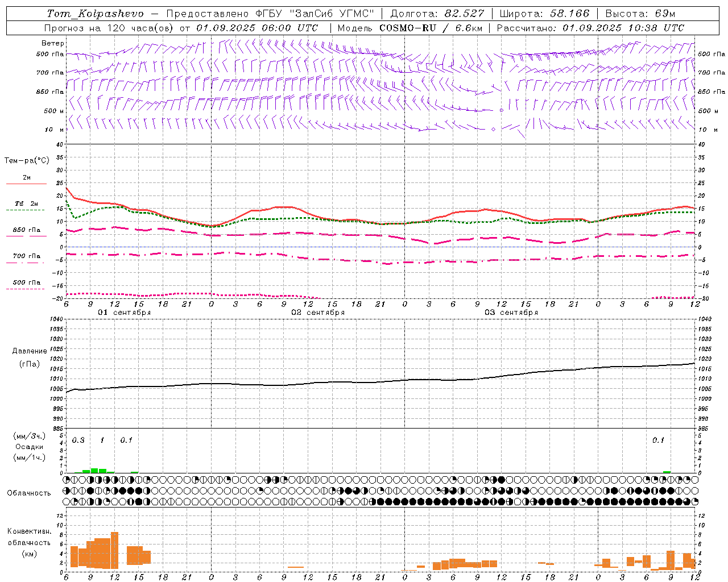
Task: Click the (гПа) unit under Давление
Action: tap(30, 364)
